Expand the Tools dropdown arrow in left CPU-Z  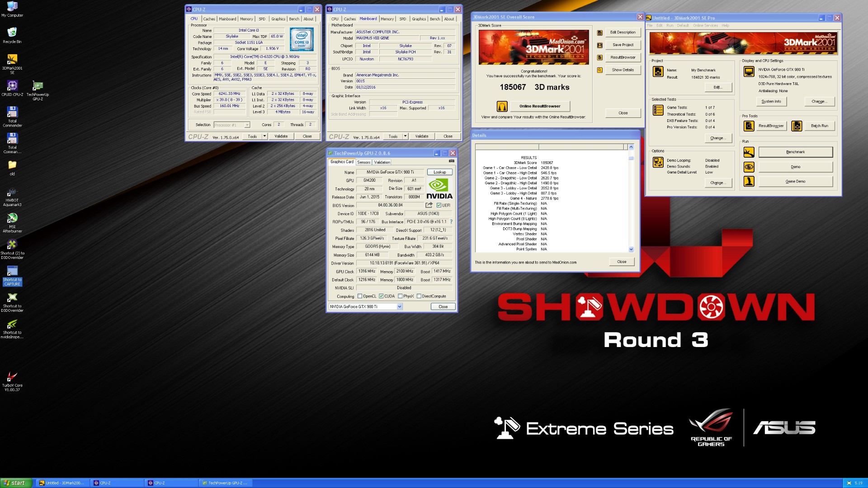pyautogui.click(x=264, y=136)
